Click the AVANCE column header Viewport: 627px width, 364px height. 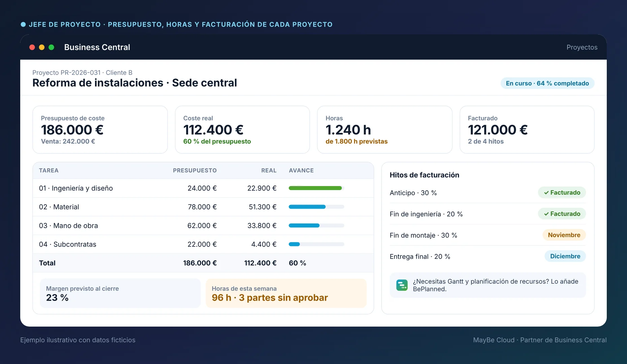pyautogui.click(x=301, y=171)
